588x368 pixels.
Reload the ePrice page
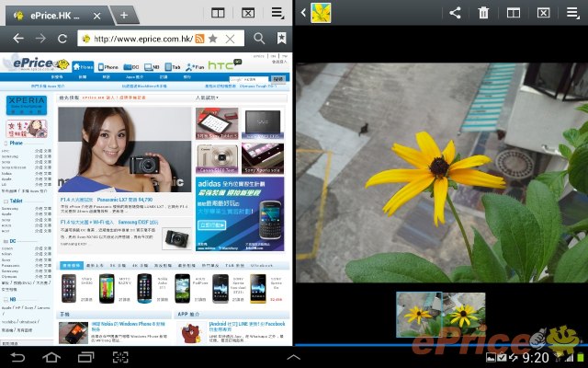click(62, 39)
